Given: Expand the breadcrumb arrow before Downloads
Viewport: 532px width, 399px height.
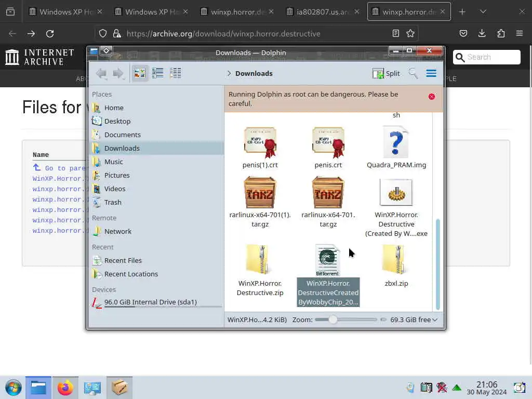Looking at the screenshot, I should click(x=229, y=73).
